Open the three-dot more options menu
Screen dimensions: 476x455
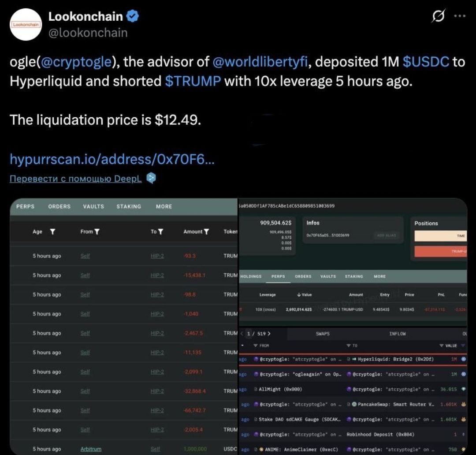tap(460, 16)
